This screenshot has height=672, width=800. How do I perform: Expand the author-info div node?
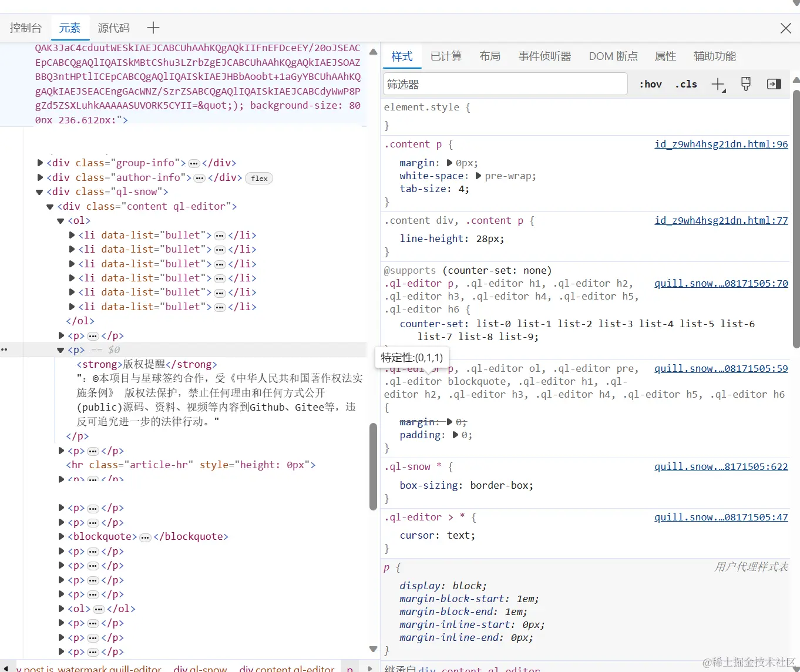(40, 177)
